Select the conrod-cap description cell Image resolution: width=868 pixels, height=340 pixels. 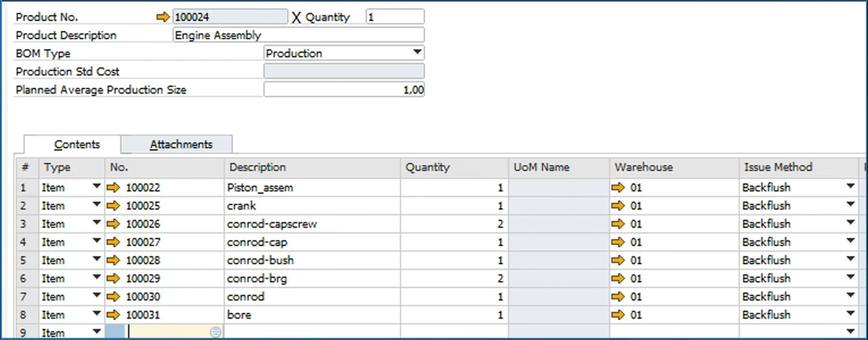point(312,242)
